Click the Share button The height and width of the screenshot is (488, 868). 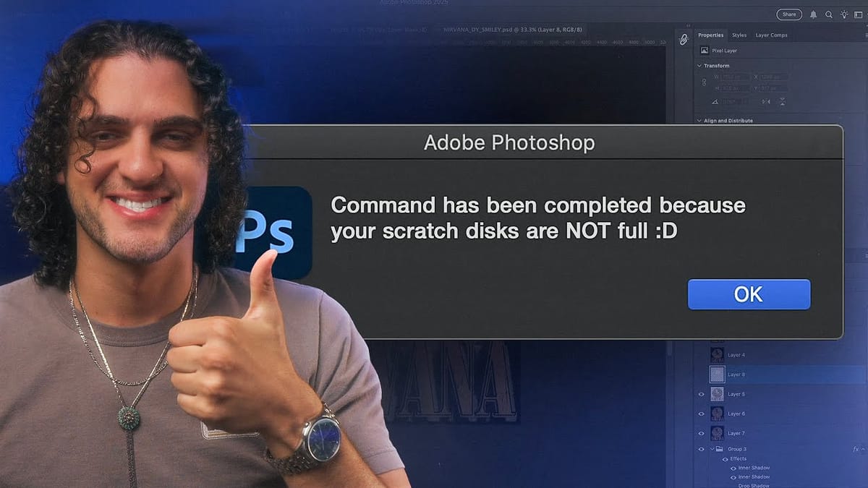[789, 14]
